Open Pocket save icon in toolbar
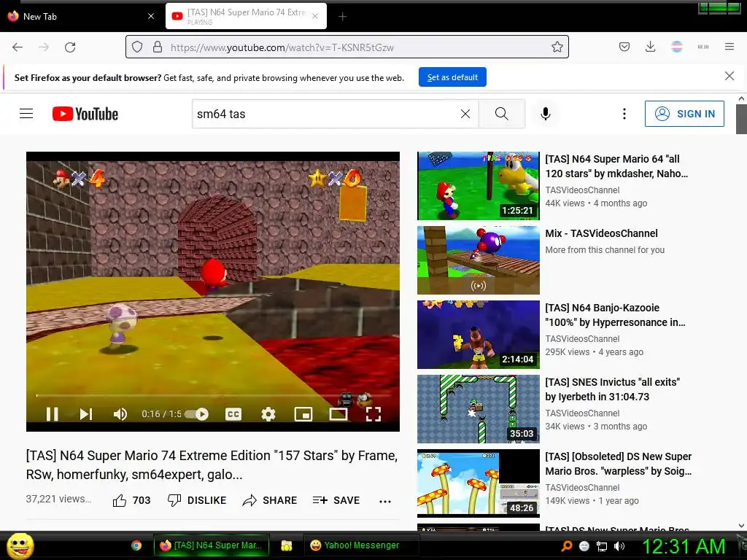This screenshot has width=747, height=560. (624, 47)
